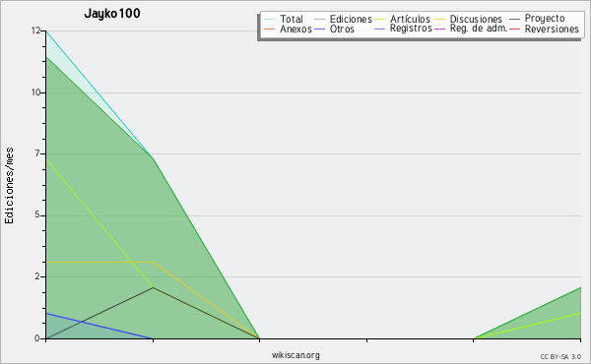Click the purple Otros legend line swatch

click(x=319, y=29)
